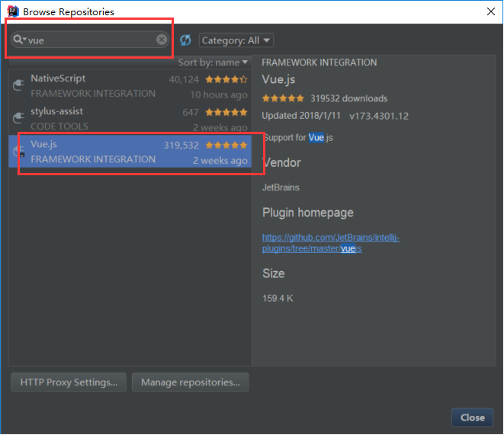Click the '647' download count
The image size is (504, 435).
point(191,112)
